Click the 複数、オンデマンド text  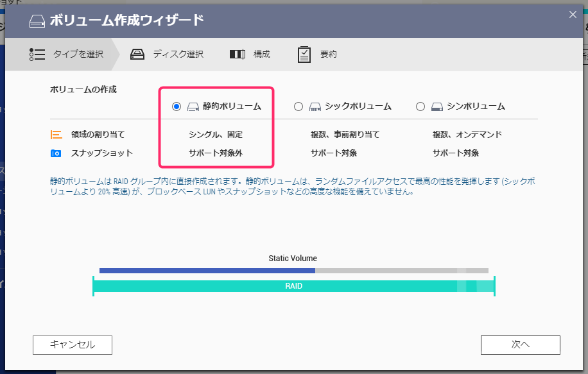467,135
